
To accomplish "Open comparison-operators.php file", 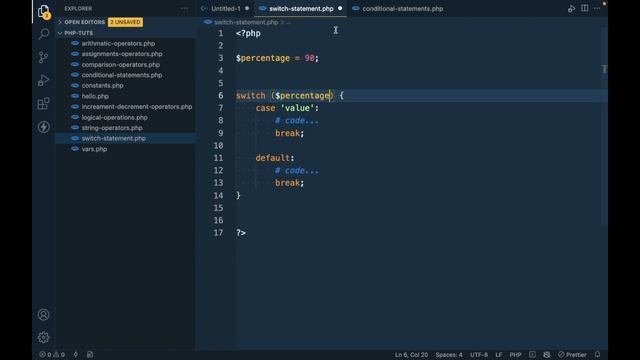I will tap(120, 64).
